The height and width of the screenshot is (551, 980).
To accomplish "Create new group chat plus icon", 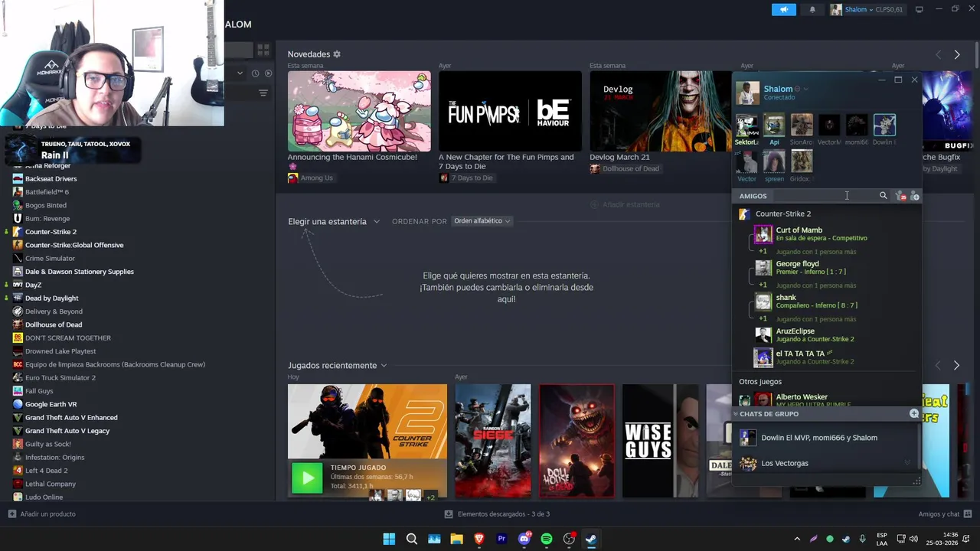I will click(913, 413).
